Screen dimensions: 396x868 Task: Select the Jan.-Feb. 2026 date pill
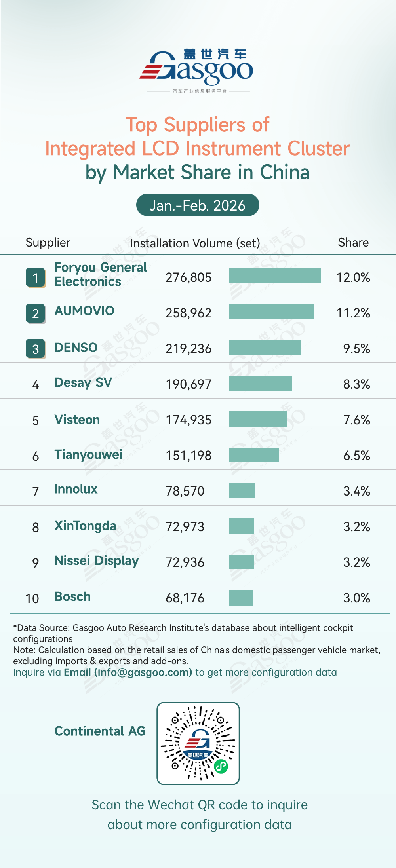pyautogui.click(x=198, y=205)
